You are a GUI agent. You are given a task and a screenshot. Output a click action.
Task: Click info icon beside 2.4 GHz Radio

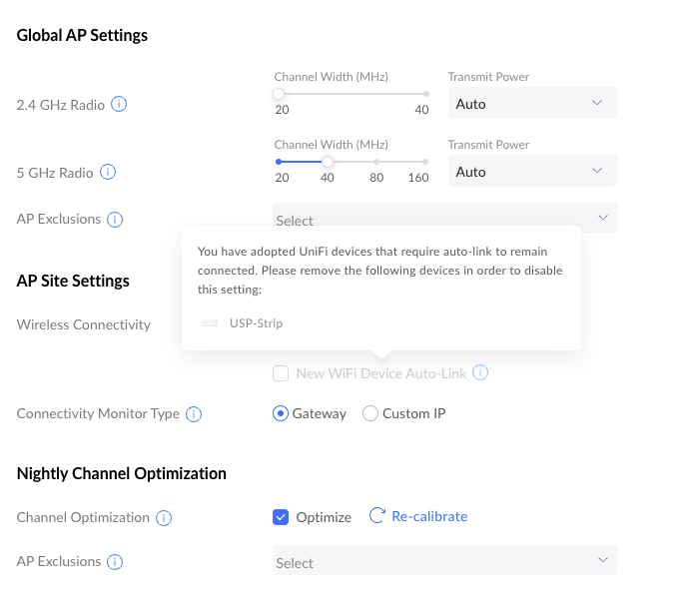119,104
